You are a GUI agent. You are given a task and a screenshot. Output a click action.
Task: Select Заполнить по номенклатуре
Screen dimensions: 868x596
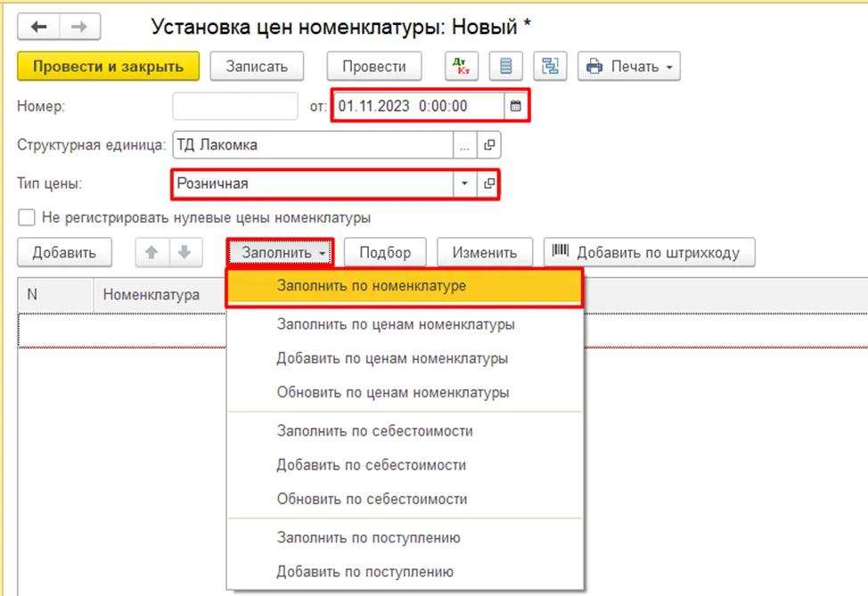tap(405, 286)
